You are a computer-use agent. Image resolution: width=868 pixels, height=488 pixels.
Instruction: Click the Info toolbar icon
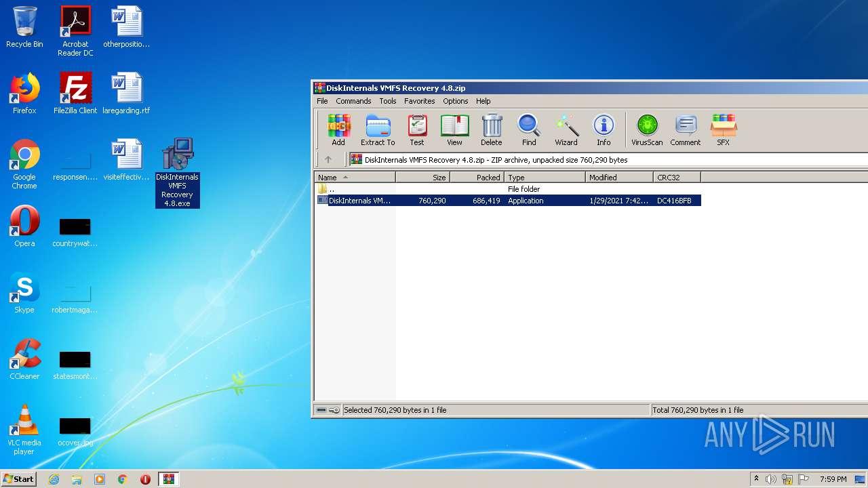point(604,129)
